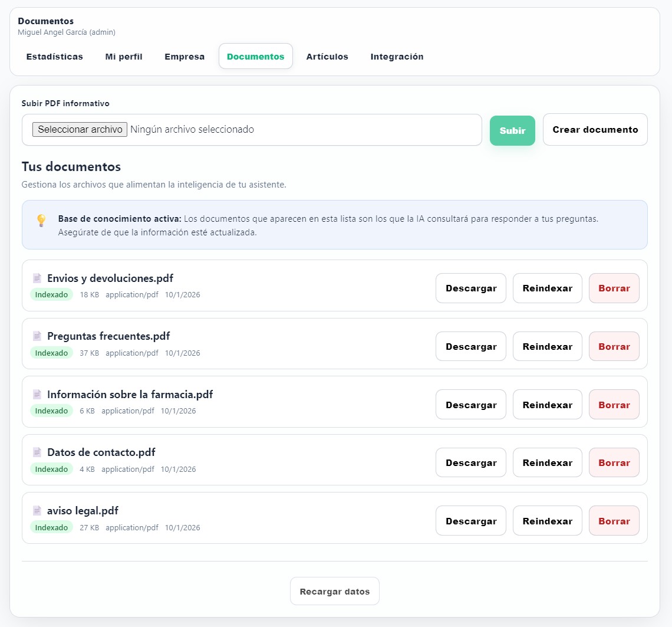Download Envios y devoluciones.pdf
672x627 pixels.
pos(471,288)
